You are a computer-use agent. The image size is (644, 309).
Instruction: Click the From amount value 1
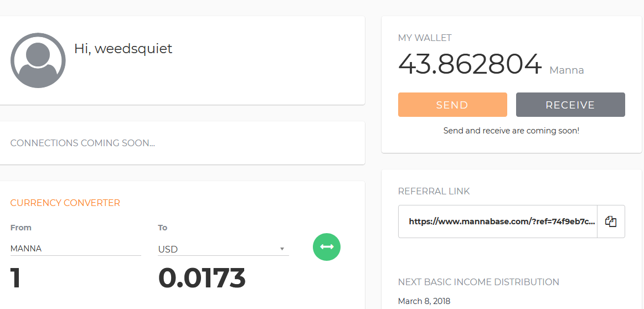16,278
